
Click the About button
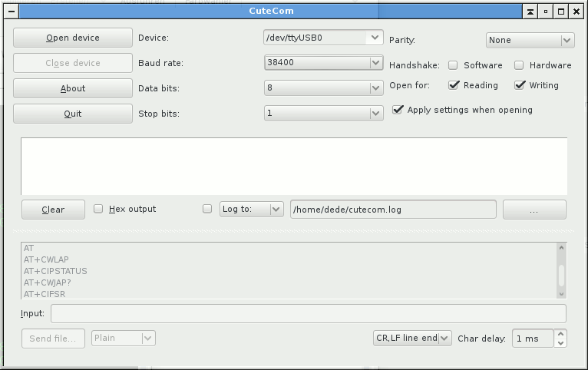[73, 88]
